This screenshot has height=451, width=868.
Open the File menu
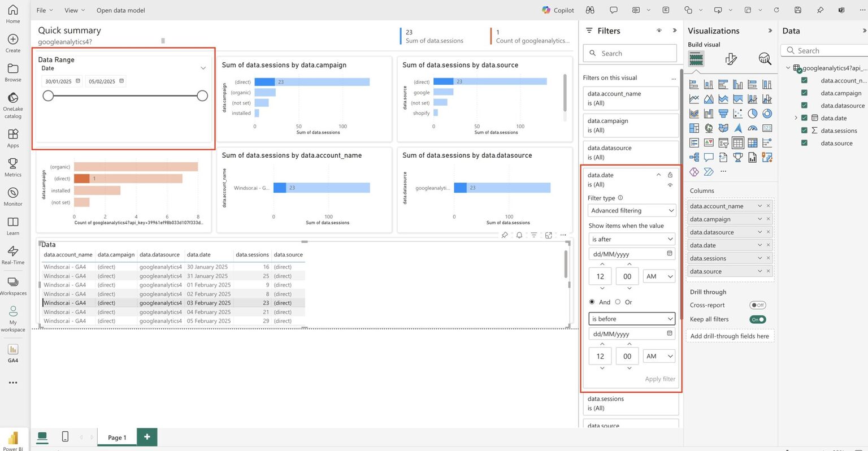[x=44, y=10]
